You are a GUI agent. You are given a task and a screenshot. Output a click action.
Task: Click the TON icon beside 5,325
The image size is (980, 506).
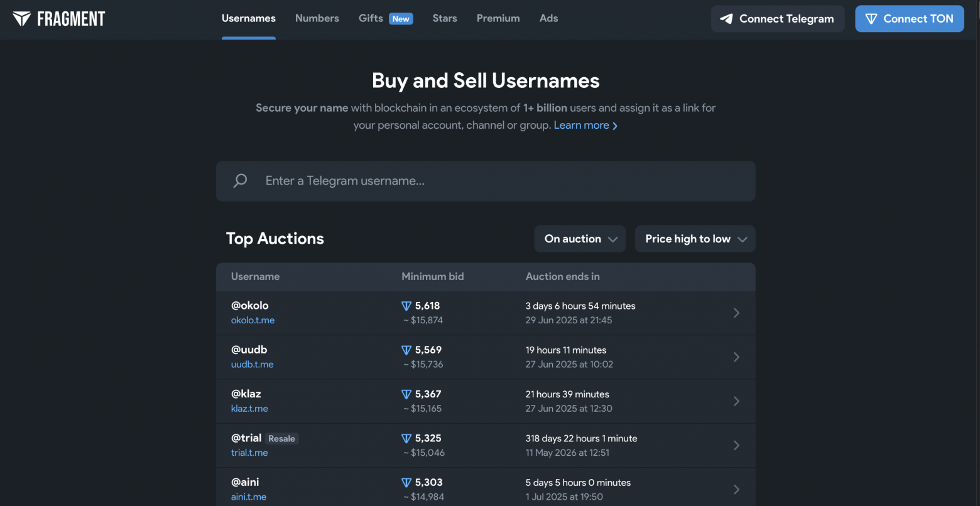point(406,438)
